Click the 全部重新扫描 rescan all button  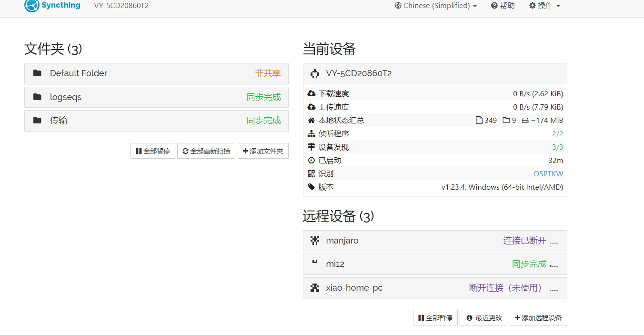[x=206, y=151]
